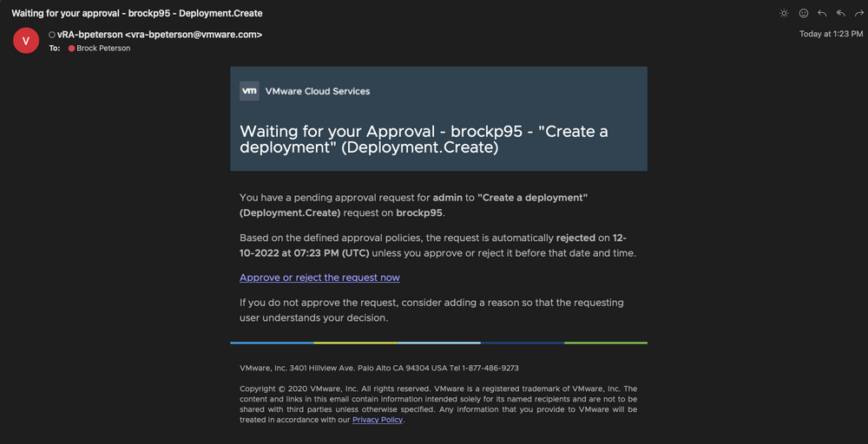Open the Approve or reject the request now link
The image size is (868, 444).
tap(319, 277)
